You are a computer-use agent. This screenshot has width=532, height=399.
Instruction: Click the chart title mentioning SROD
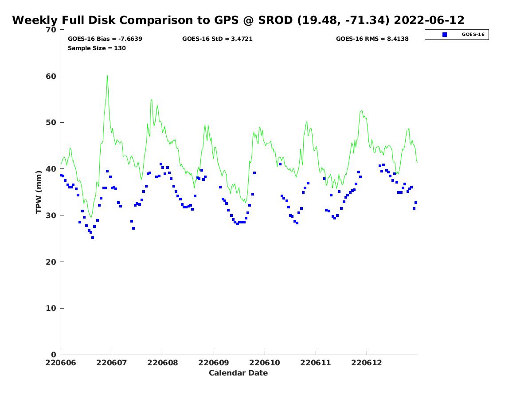tap(238, 20)
